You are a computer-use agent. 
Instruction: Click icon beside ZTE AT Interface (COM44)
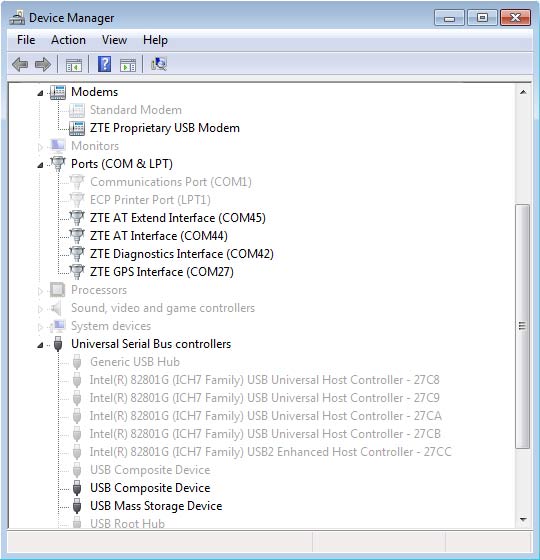point(77,236)
